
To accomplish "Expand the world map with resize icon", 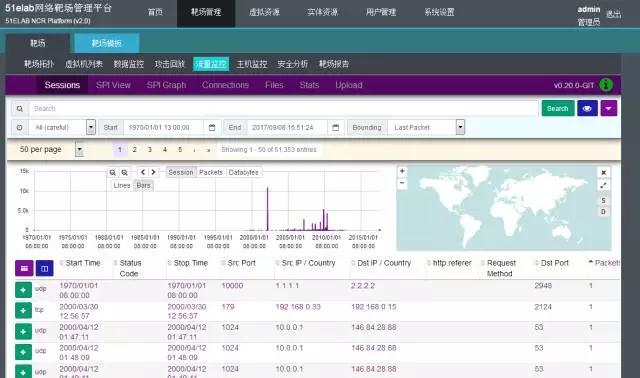I will (x=603, y=186).
